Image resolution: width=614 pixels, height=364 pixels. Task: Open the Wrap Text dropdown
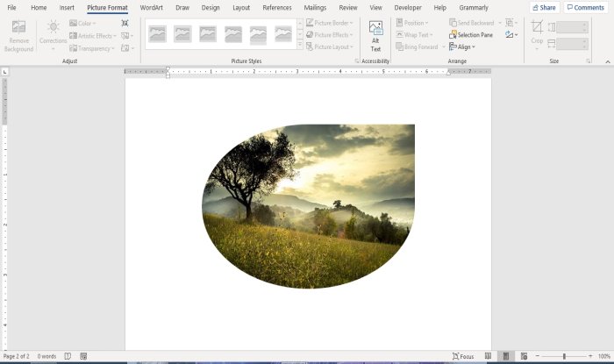pyautogui.click(x=414, y=35)
